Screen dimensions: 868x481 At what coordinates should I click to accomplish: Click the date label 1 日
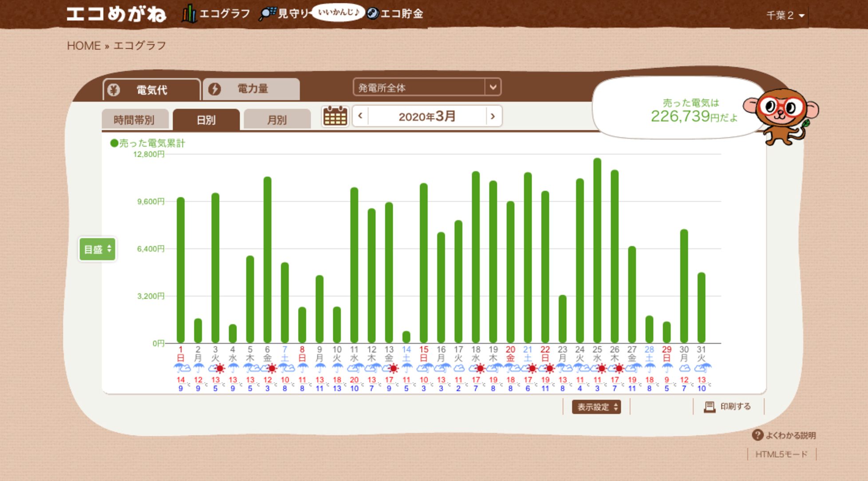(181, 354)
